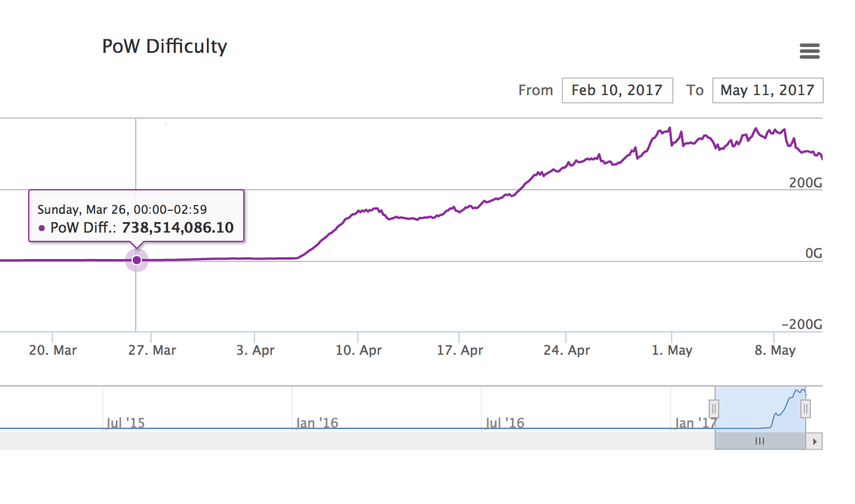Click the empty scrollbar track left of thumb
855x504 pixels.
click(353, 441)
